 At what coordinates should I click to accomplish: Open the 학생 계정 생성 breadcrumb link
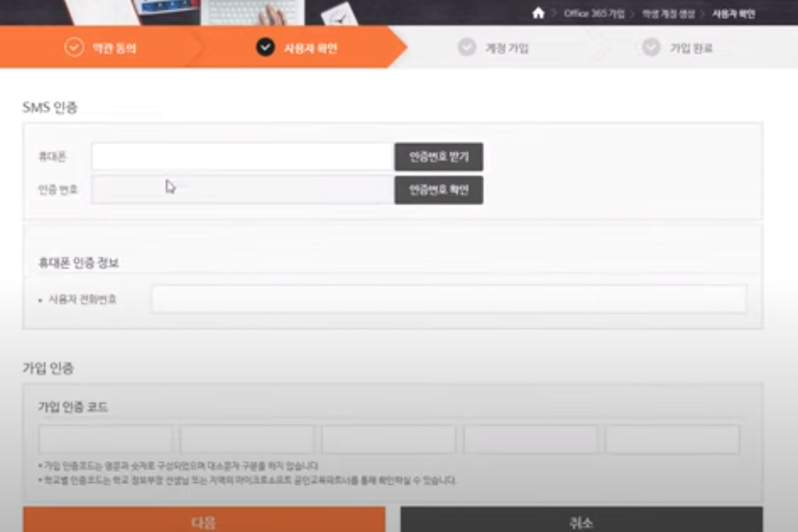pyautogui.click(x=668, y=14)
